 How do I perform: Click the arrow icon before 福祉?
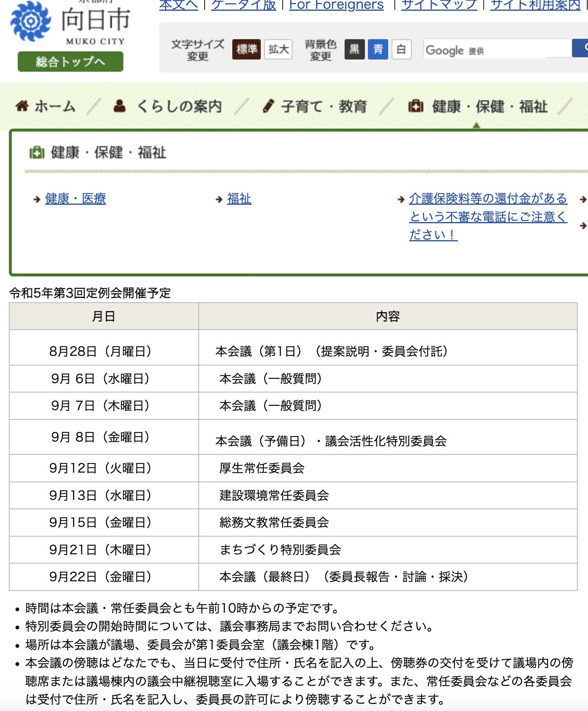tap(219, 200)
